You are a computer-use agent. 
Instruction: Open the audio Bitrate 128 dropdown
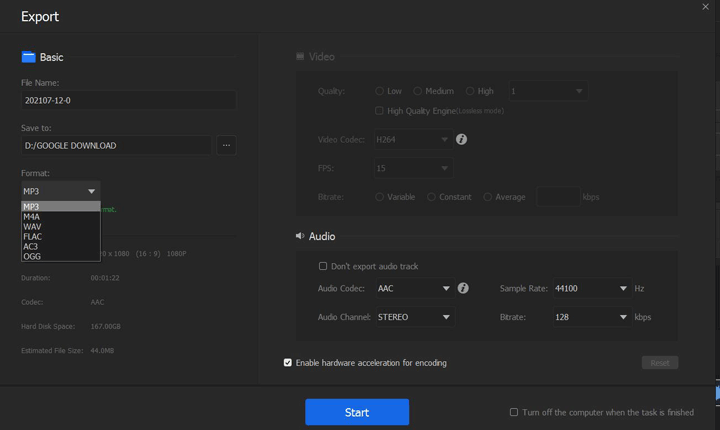pos(590,317)
